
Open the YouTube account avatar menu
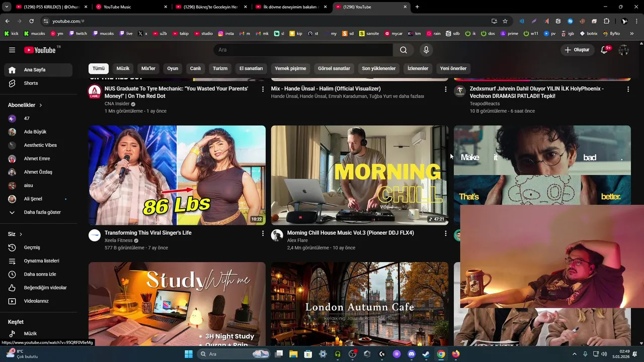(x=624, y=50)
